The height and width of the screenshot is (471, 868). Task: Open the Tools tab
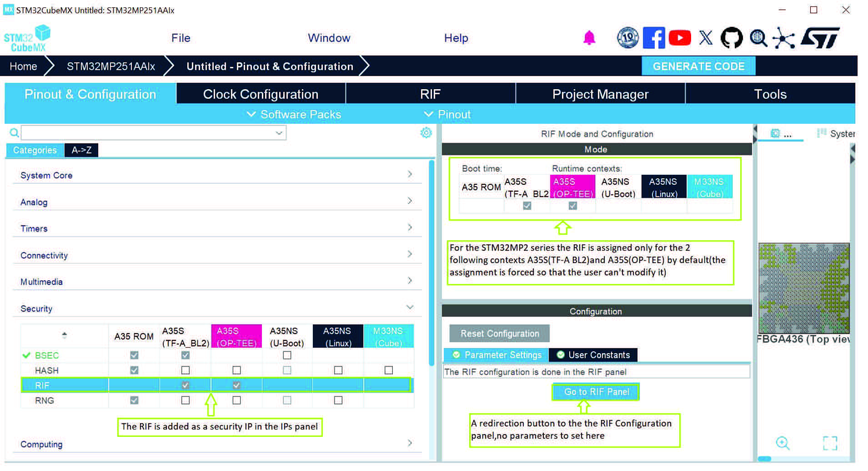tap(770, 94)
